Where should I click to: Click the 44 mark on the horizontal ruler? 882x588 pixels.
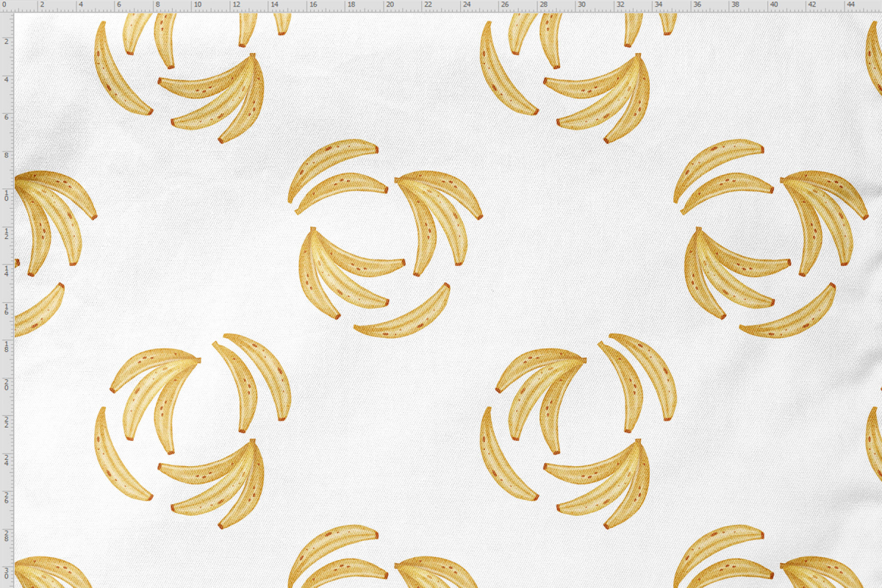point(850,5)
